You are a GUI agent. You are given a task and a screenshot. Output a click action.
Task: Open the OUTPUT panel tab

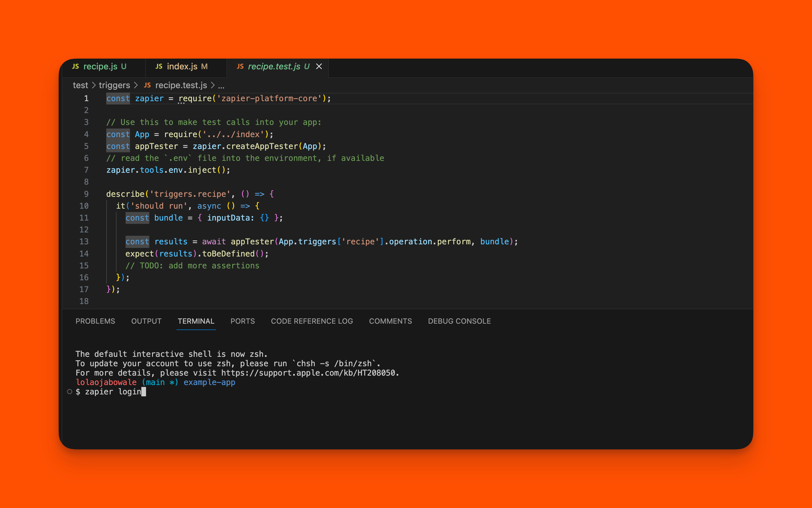(146, 321)
